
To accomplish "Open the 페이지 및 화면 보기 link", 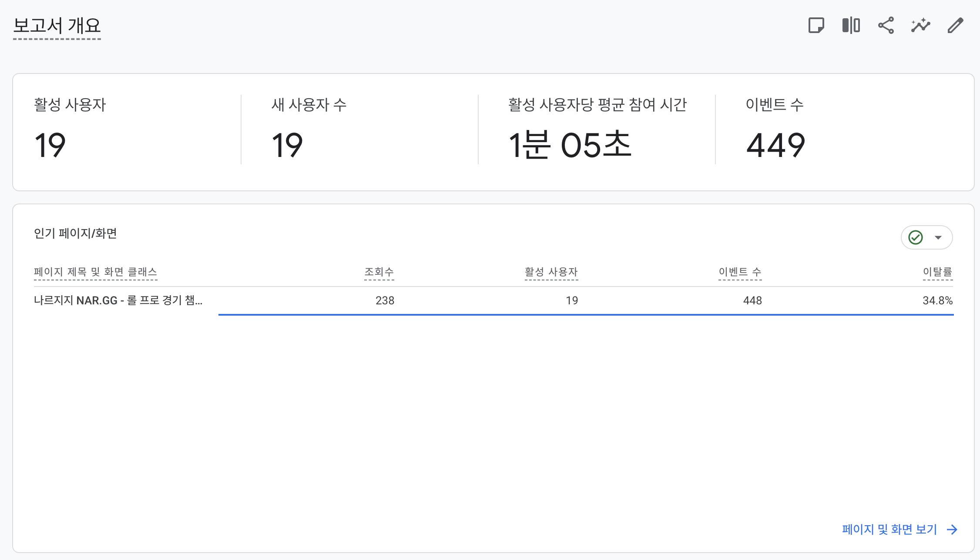I will (x=889, y=530).
